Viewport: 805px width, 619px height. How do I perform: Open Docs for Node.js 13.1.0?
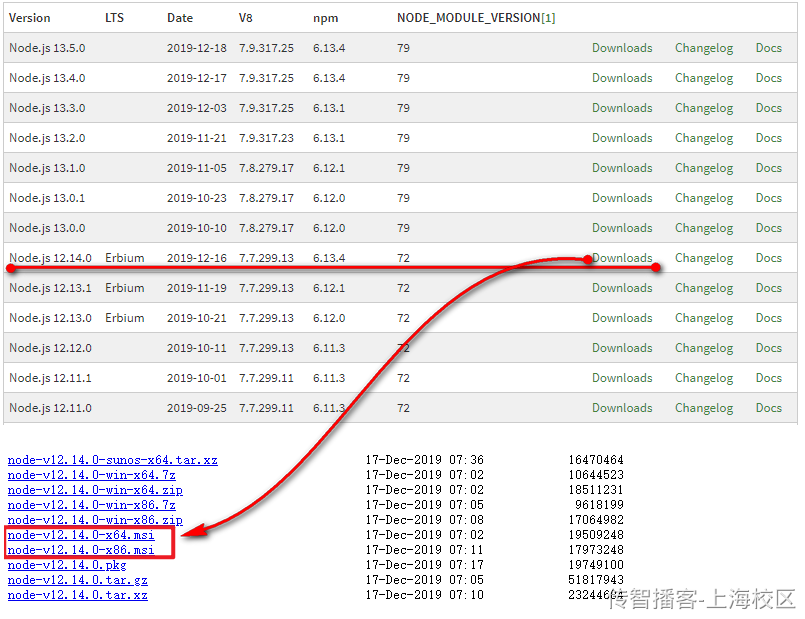click(x=769, y=168)
